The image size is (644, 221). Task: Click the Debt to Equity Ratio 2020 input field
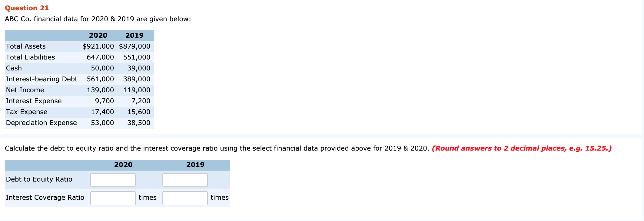point(112,180)
